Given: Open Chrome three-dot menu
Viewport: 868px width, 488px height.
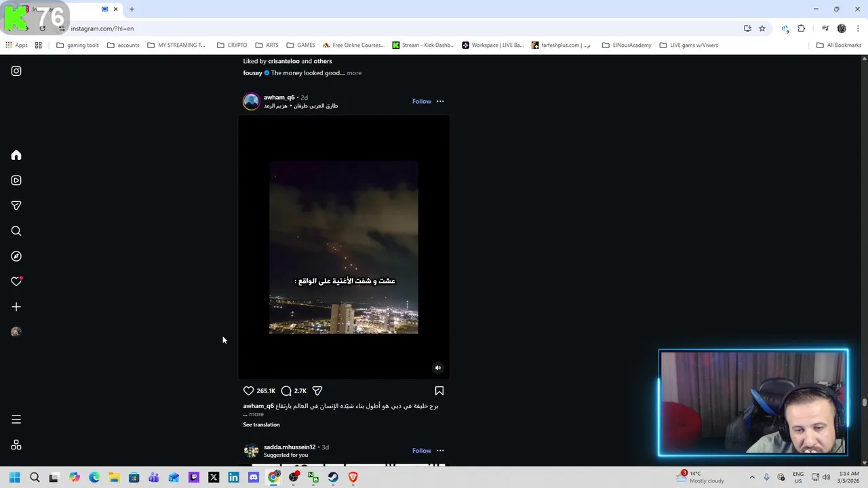Looking at the screenshot, I should [x=858, y=28].
